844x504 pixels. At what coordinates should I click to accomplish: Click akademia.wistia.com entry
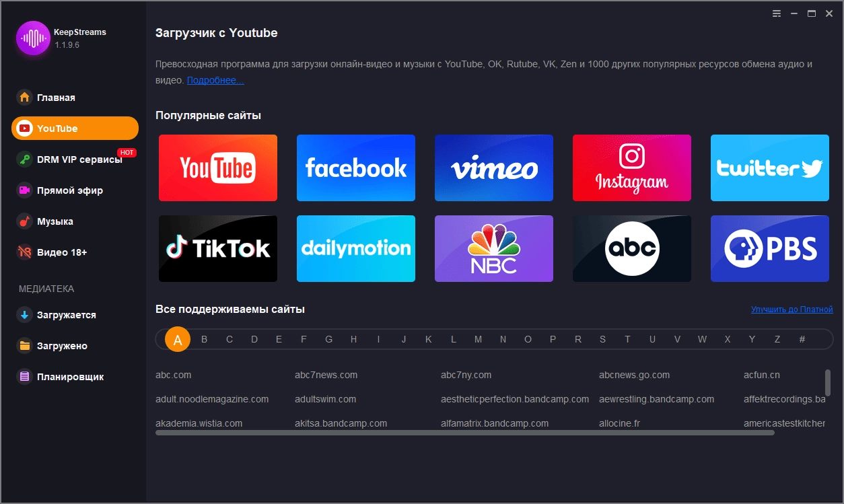pyautogui.click(x=199, y=423)
